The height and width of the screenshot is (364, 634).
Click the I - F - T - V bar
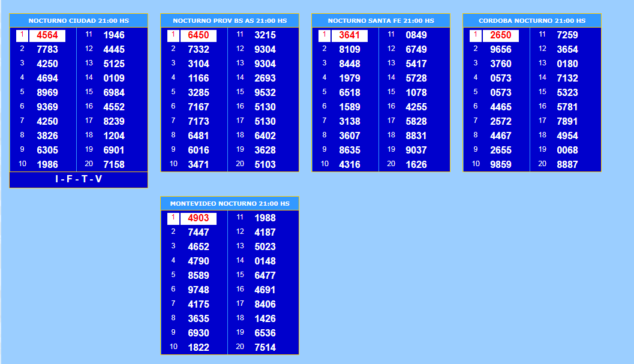pos(79,179)
